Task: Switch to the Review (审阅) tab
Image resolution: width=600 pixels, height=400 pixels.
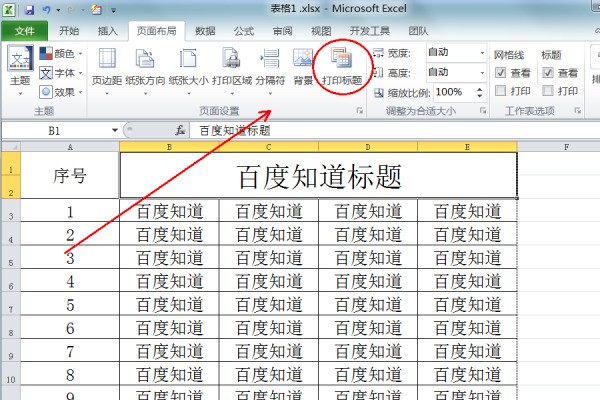Action: (282, 31)
